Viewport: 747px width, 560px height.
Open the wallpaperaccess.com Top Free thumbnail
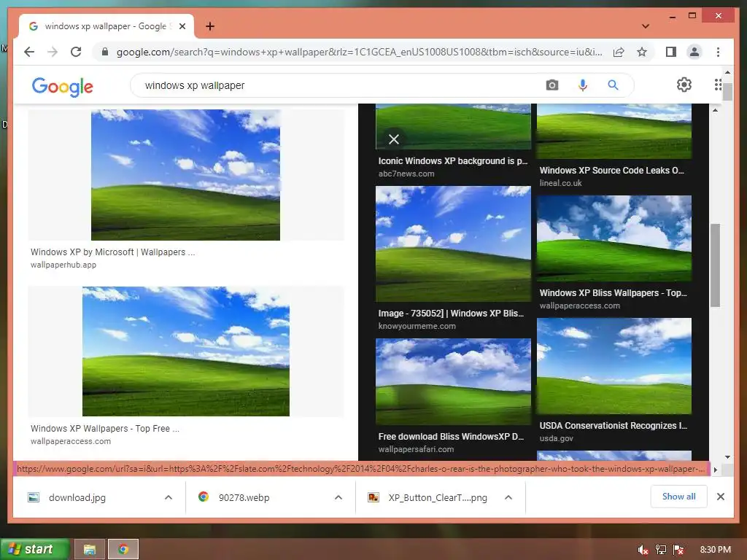[186, 351]
